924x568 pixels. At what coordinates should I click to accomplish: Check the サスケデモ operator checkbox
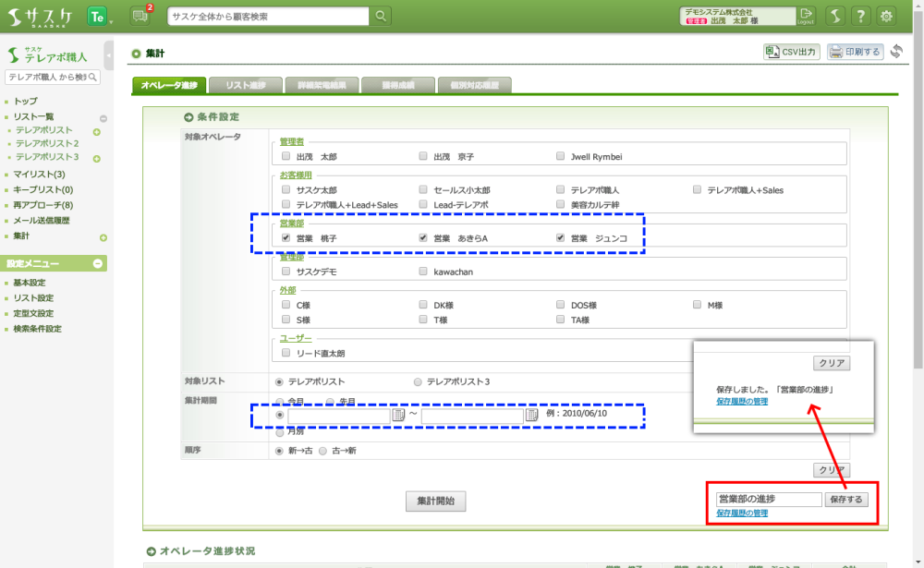click(x=286, y=272)
